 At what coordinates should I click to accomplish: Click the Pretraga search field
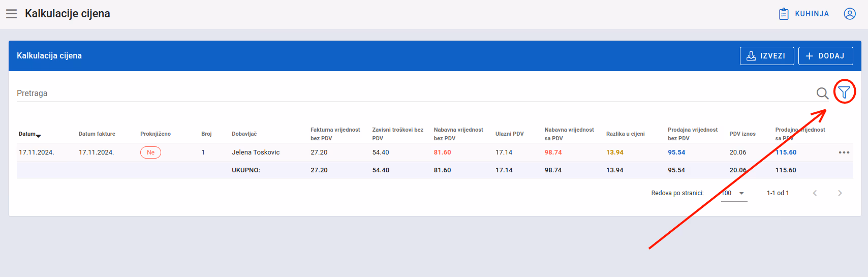[414, 93]
